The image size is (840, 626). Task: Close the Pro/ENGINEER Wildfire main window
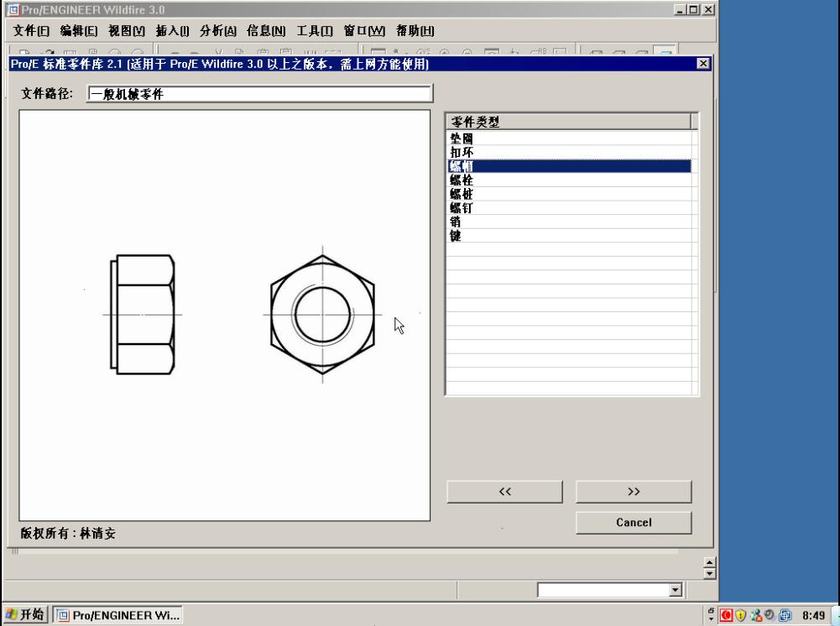tap(708, 9)
